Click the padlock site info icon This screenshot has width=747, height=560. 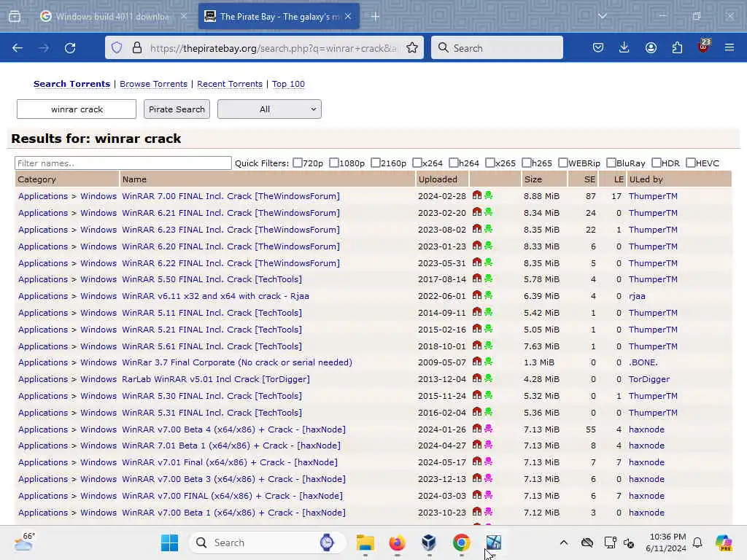click(137, 47)
